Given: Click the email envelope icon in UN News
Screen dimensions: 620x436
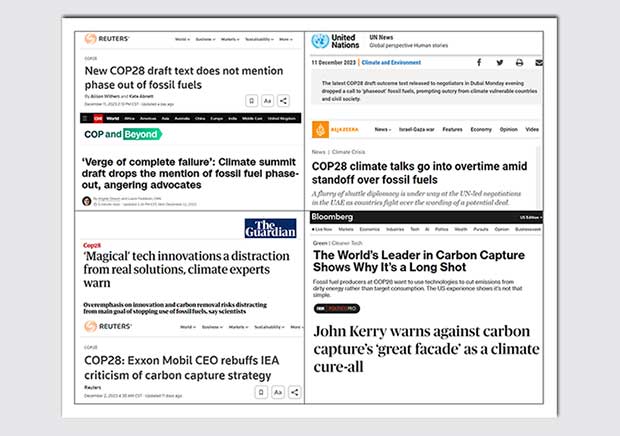Looking at the screenshot, I should (539, 62).
